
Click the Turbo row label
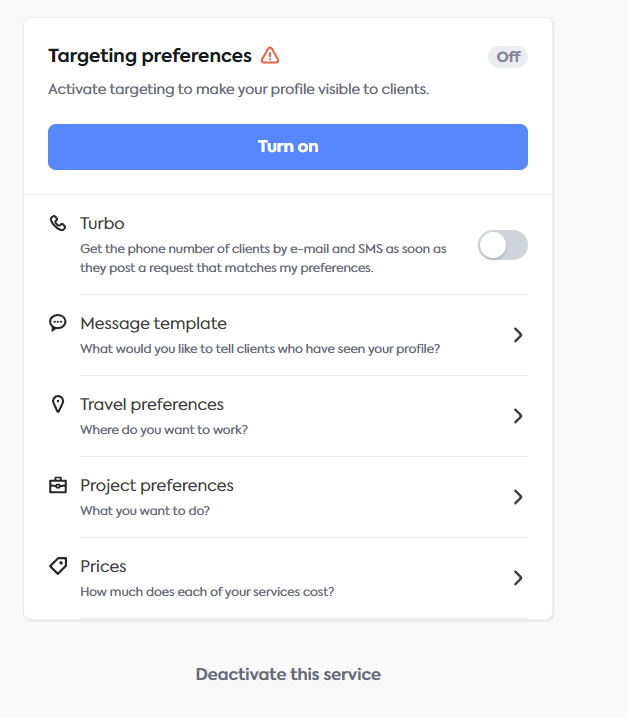[102, 224]
